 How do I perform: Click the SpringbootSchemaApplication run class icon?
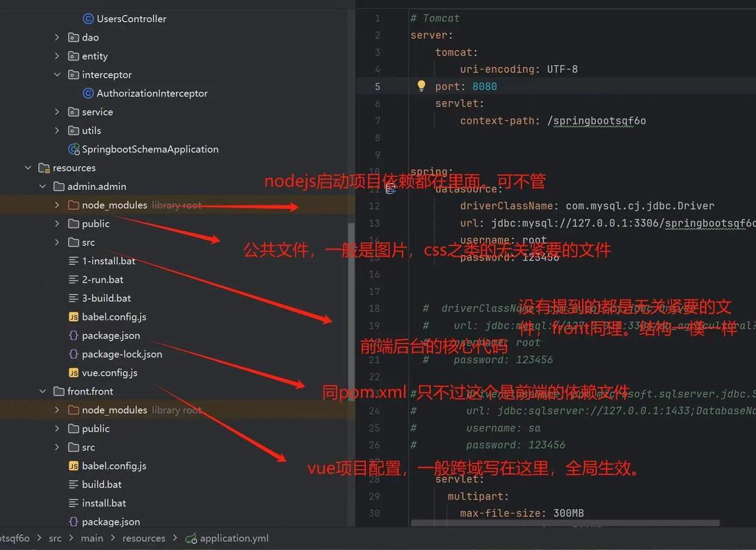point(73,148)
